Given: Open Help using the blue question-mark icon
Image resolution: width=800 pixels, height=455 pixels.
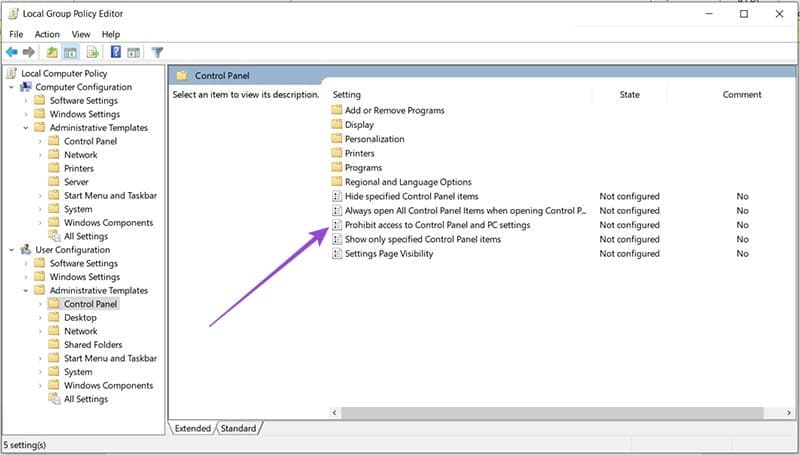Looking at the screenshot, I should [116, 52].
